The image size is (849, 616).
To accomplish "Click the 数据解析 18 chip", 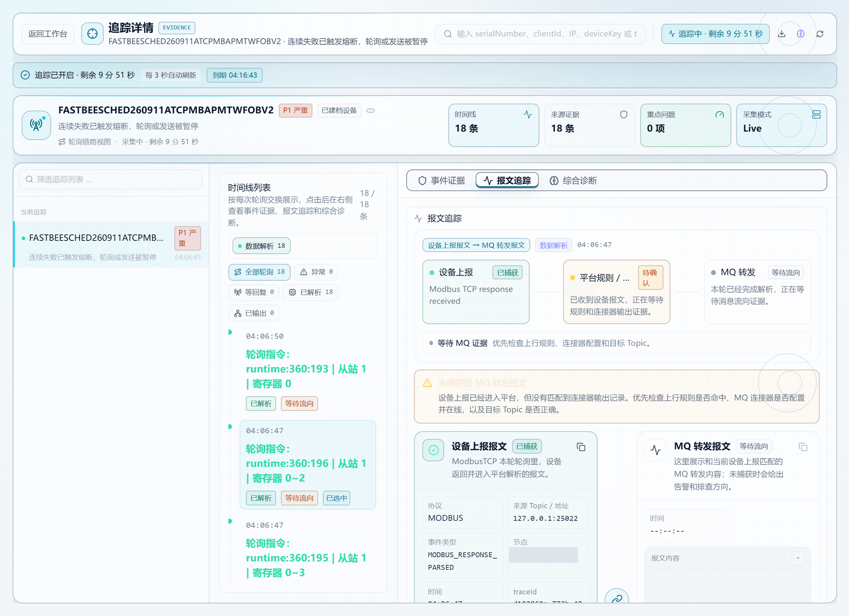I will tap(261, 246).
